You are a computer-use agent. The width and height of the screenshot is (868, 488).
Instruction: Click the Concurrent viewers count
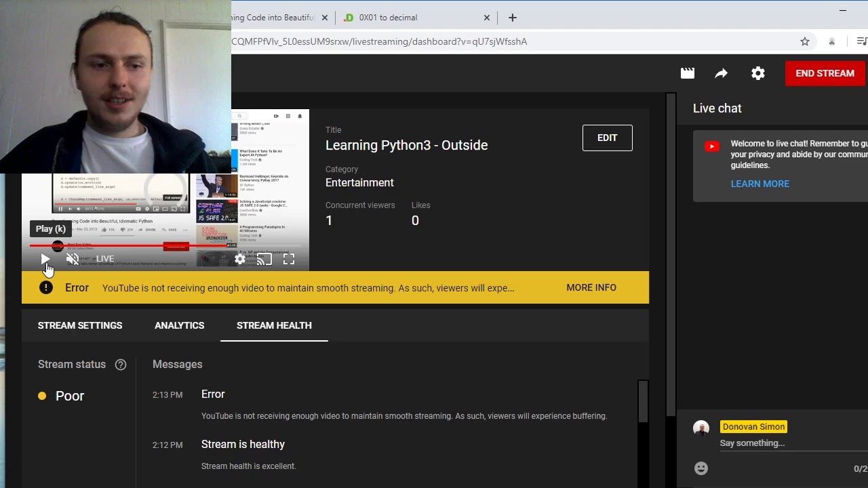tap(329, 220)
